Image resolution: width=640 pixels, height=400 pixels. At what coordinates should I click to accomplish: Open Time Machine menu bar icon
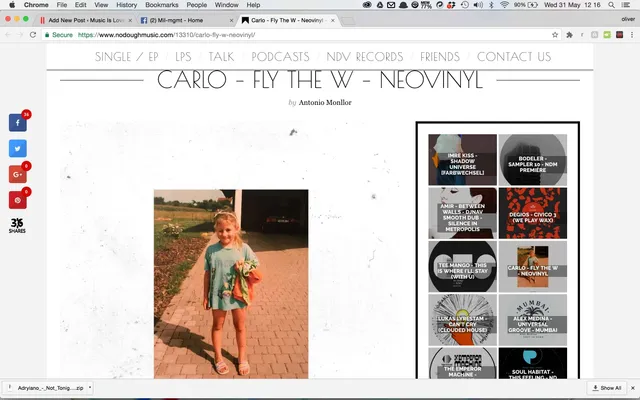coord(465,5)
